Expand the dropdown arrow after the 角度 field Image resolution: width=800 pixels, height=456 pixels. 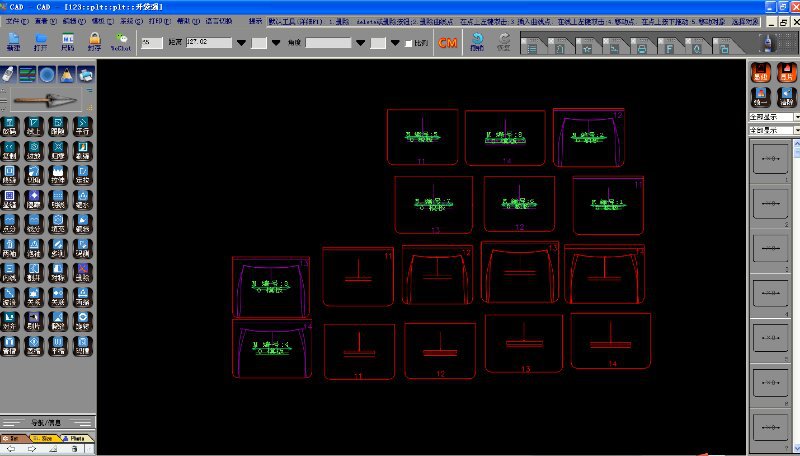tap(361, 43)
